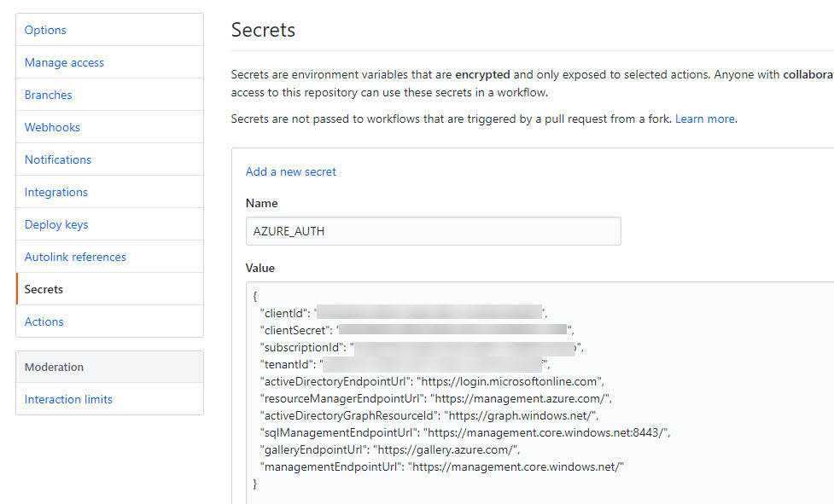Open the Deploy keys page
834x504 pixels.
coord(55,224)
